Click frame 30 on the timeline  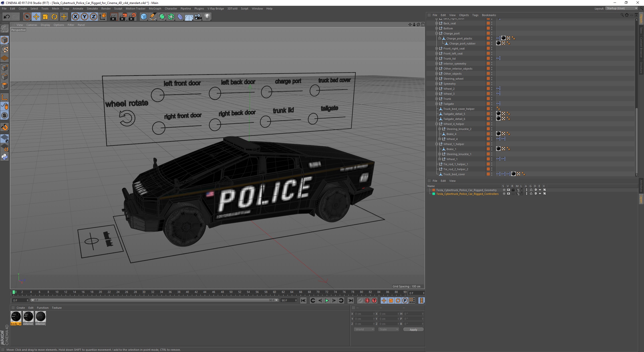144,292
